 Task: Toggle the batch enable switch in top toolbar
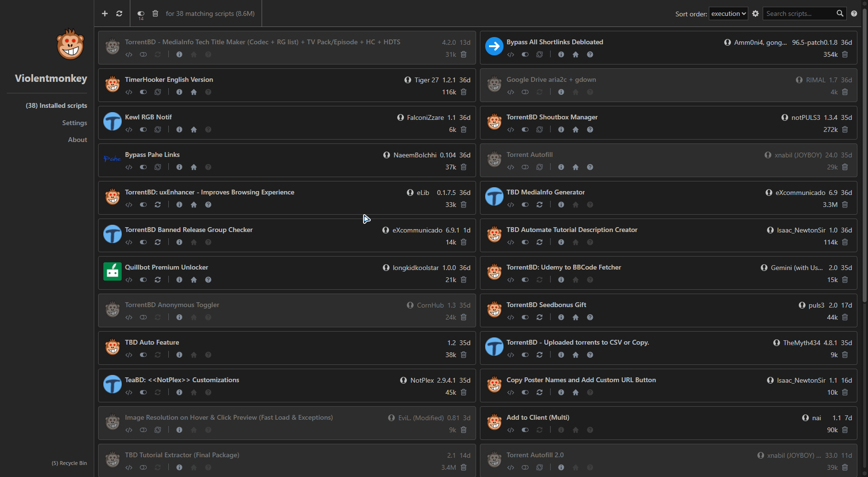click(x=141, y=13)
